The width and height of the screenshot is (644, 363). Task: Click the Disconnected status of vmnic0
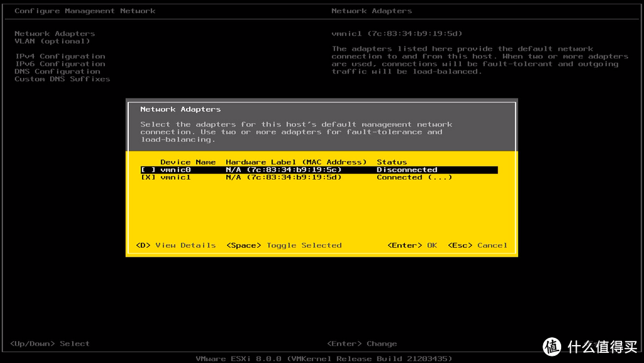407,170
